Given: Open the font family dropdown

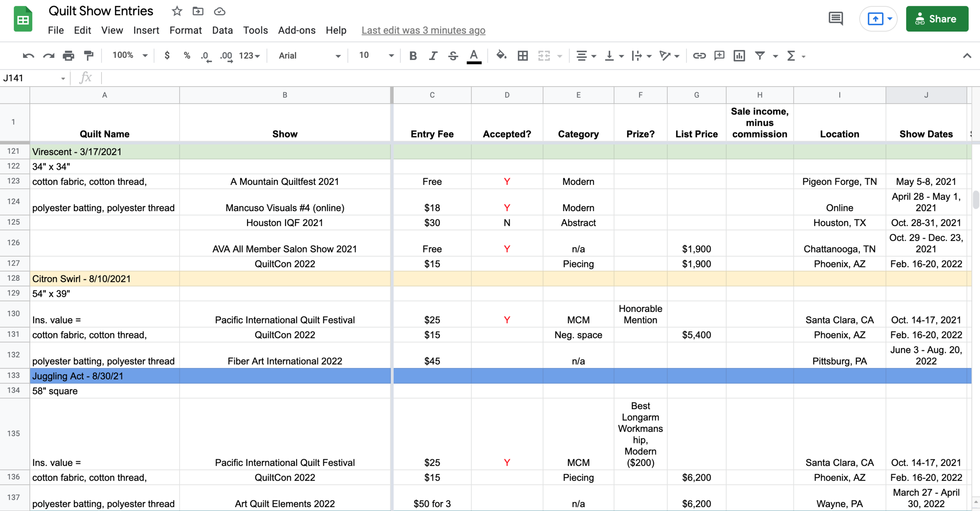Looking at the screenshot, I should point(310,55).
